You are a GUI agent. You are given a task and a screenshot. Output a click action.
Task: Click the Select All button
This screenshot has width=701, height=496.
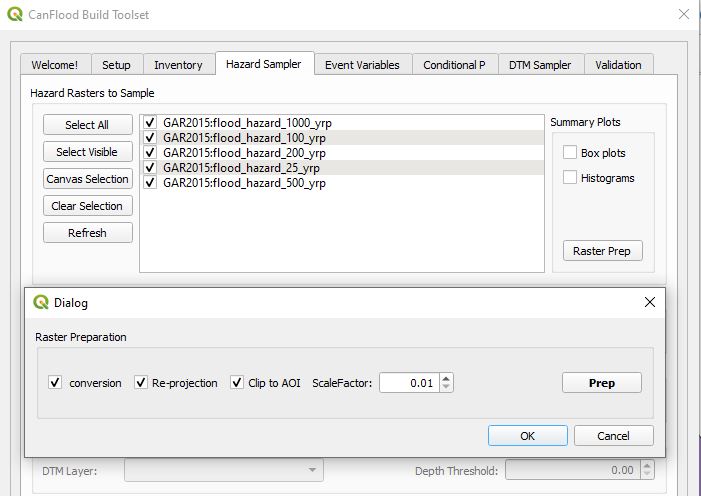point(88,125)
